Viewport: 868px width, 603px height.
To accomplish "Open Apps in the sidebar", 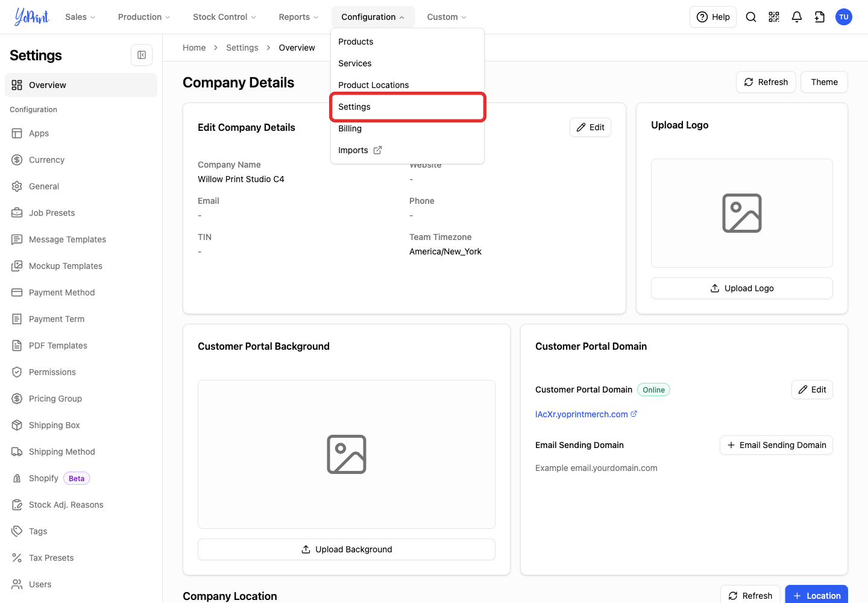I will pyautogui.click(x=81, y=133).
